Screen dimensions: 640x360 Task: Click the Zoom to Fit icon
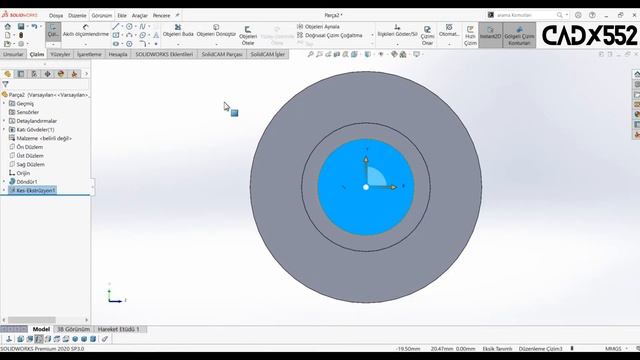[311, 54]
